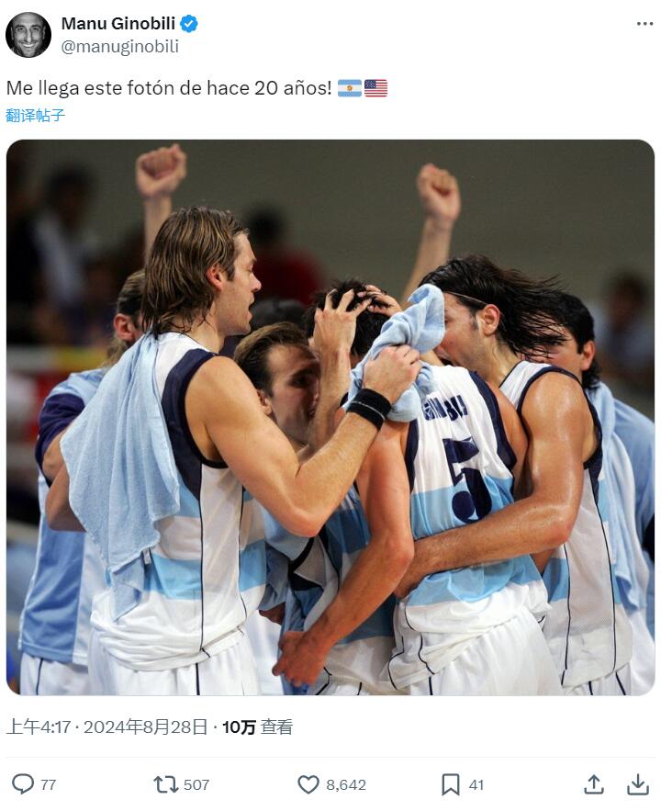Open the @manuginobili handle link
Image resolution: width=672 pixels, height=811 pixels.
[120, 47]
